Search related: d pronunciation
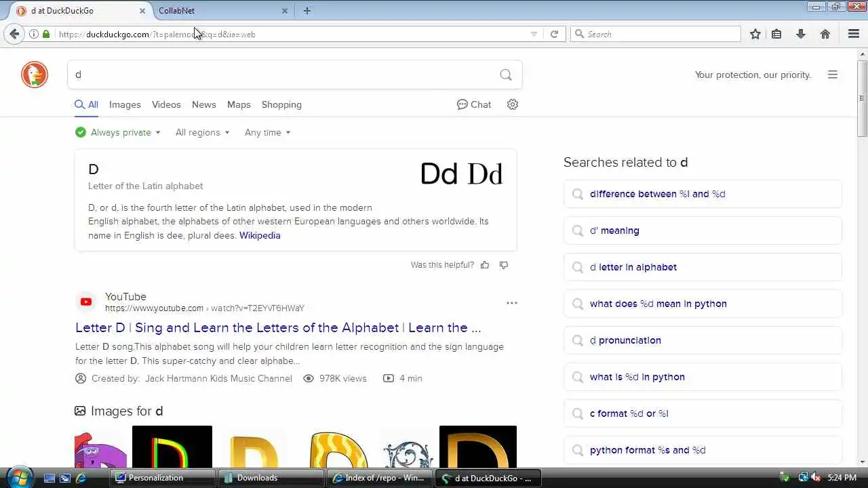 click(x=703, y=340)
